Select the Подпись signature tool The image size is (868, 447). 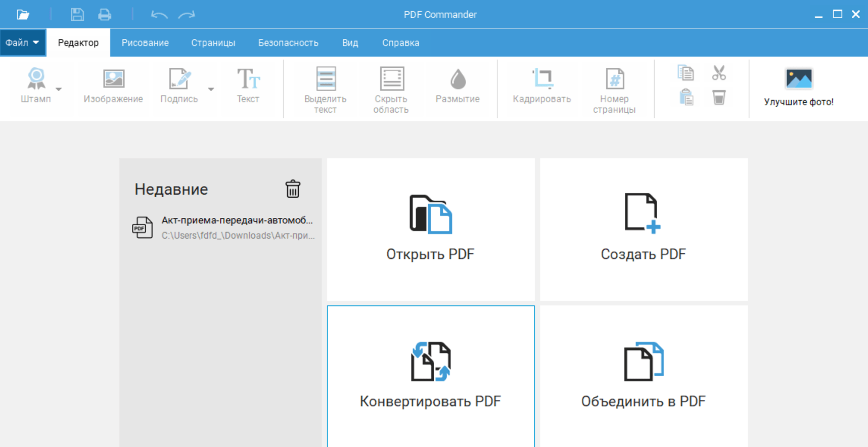[179, 85]
